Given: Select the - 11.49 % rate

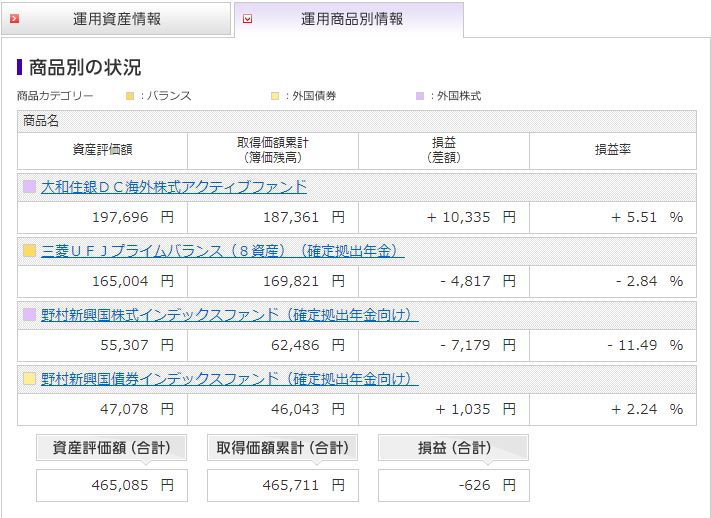Looking at the screenshot, I should (x=646, y=345).
